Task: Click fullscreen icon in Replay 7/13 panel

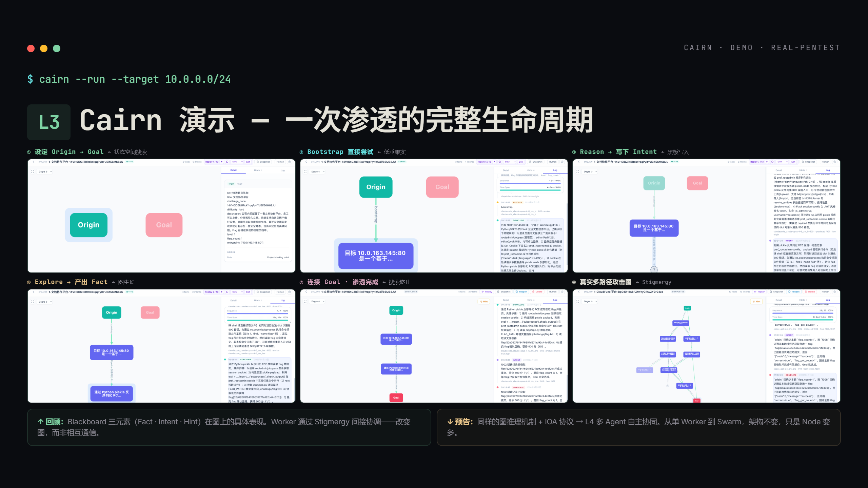Action: pos(578,172)
